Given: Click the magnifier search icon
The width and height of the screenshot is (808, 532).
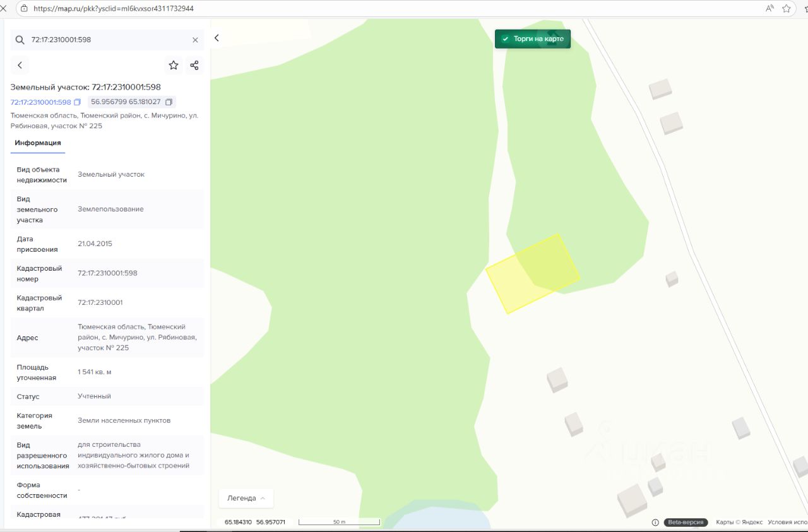Looking at the screenshot, I should (x=20, y=40).
